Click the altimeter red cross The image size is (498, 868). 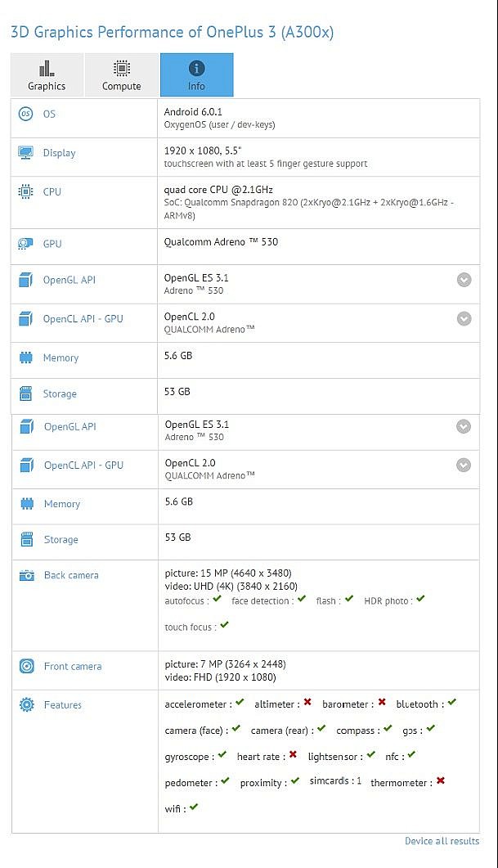pyautogui.click(x=307, y=702)
